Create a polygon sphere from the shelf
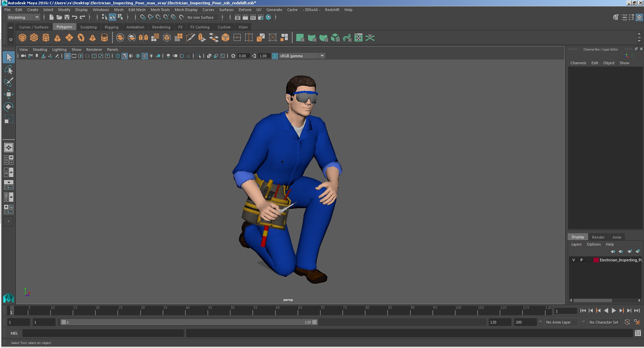Image resolution: width=644 pixels, height=348 pixels. pos(22,38)
